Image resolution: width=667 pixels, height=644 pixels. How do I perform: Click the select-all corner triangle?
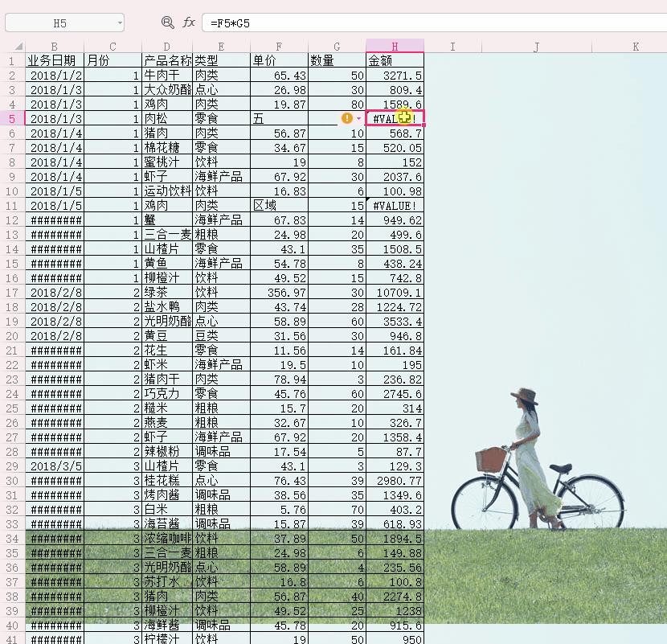click(x=18, y=46)
